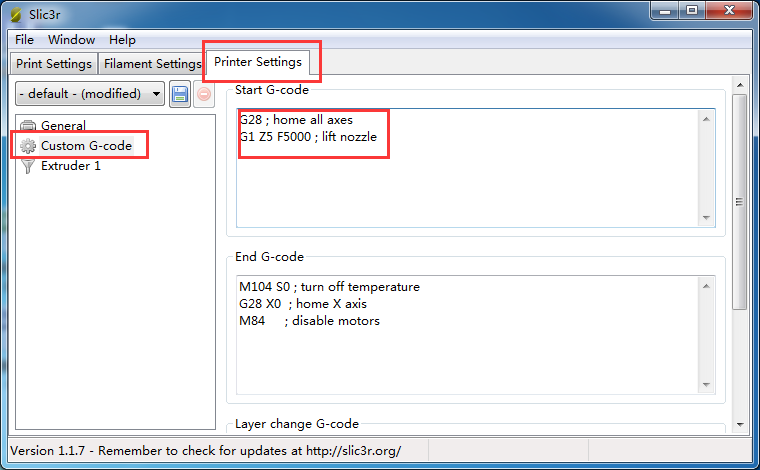Open the File menu
This screenshot has width=760, height=470.
pyautogui.click(x=24, y=40)
